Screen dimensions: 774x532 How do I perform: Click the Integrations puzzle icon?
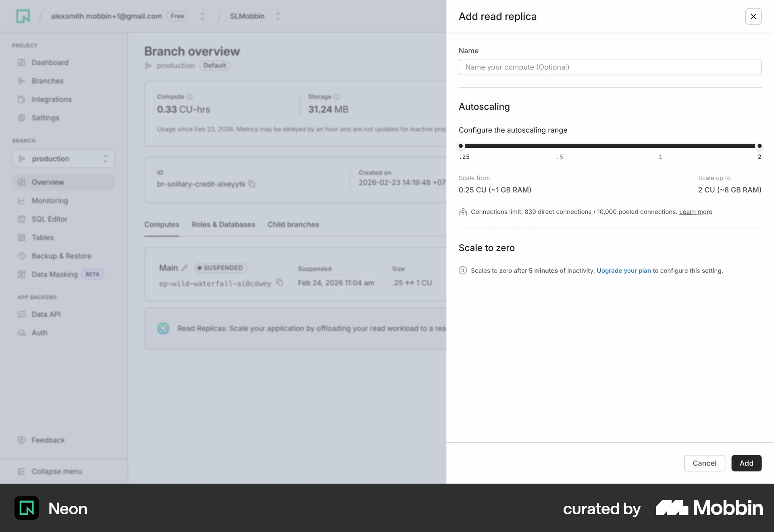point(21,100)
